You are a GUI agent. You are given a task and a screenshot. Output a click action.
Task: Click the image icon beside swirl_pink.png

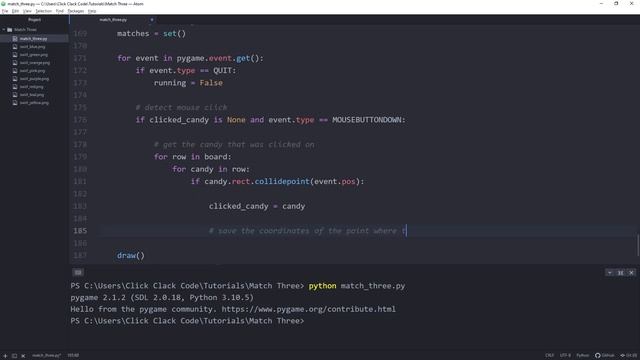15,71
